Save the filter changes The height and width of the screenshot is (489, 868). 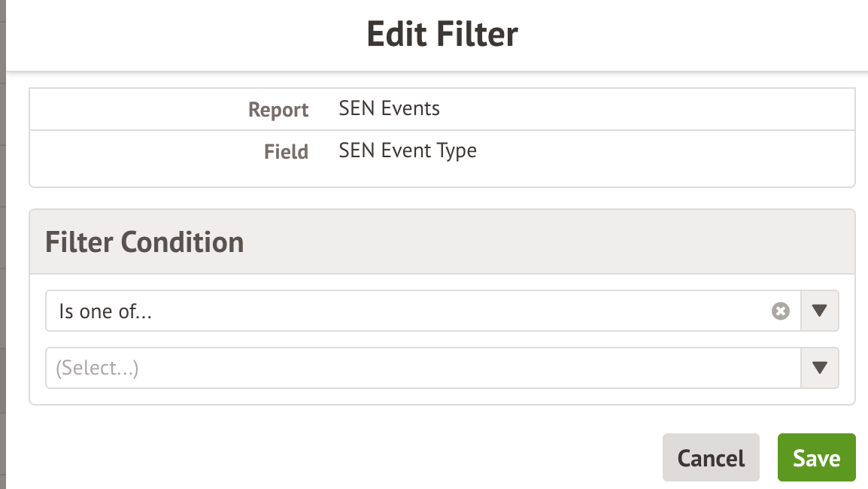point(816,457)
